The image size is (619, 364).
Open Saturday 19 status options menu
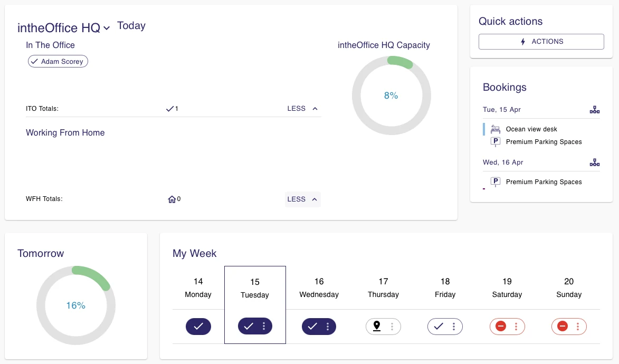click(x=516, y=327)
